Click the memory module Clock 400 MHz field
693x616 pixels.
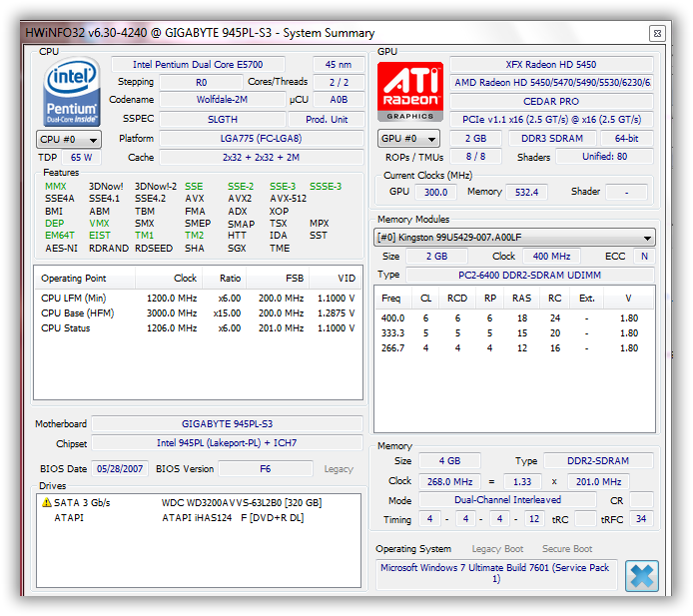click(x=551, y=257)
